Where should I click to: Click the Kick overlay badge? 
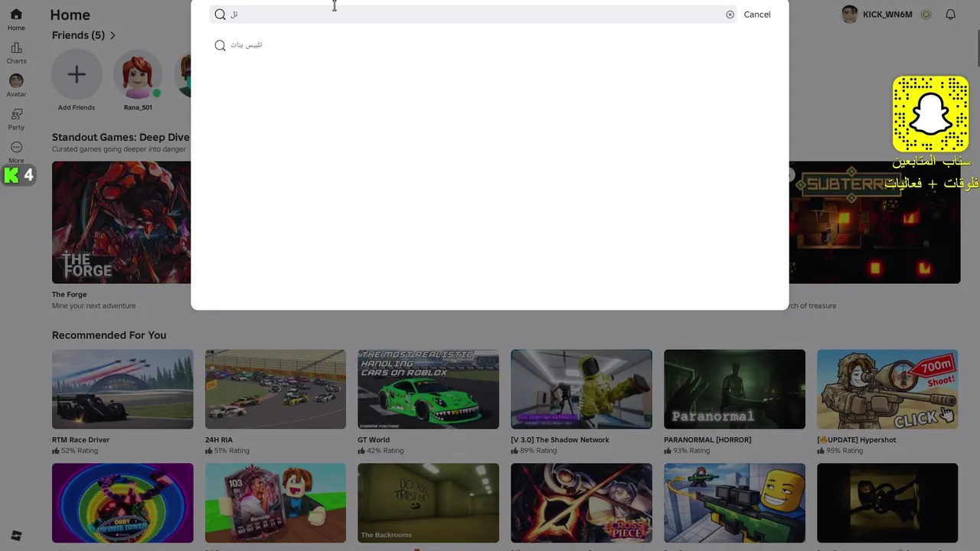19,175
